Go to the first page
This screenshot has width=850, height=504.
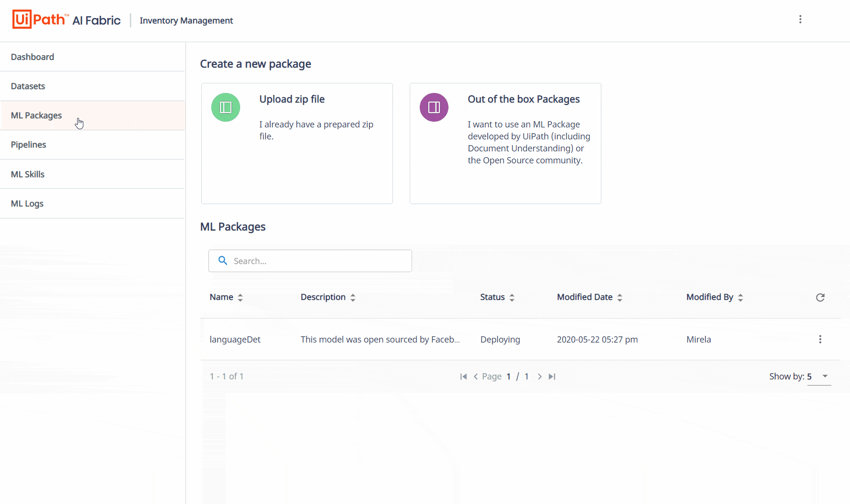tap(463, 377)
